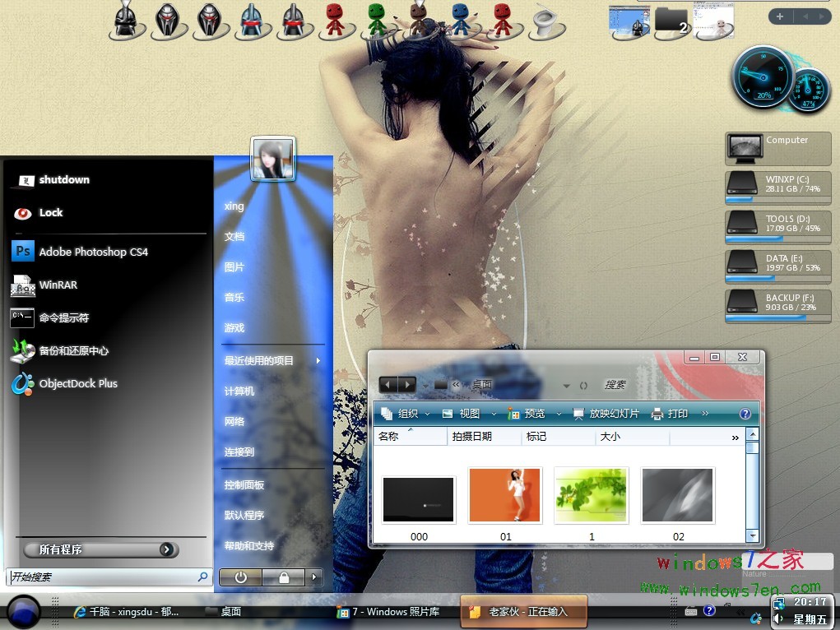Open 控制面板 from the Start menu
The height and width of the screenshot is (630, 840).
click(244, 485)
